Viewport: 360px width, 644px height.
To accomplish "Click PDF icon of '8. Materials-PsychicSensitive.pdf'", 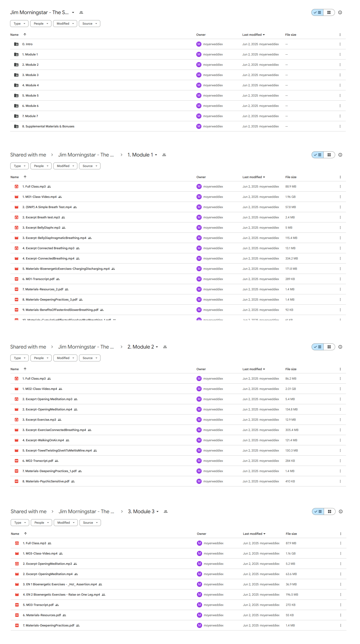I will pos(16,481).
